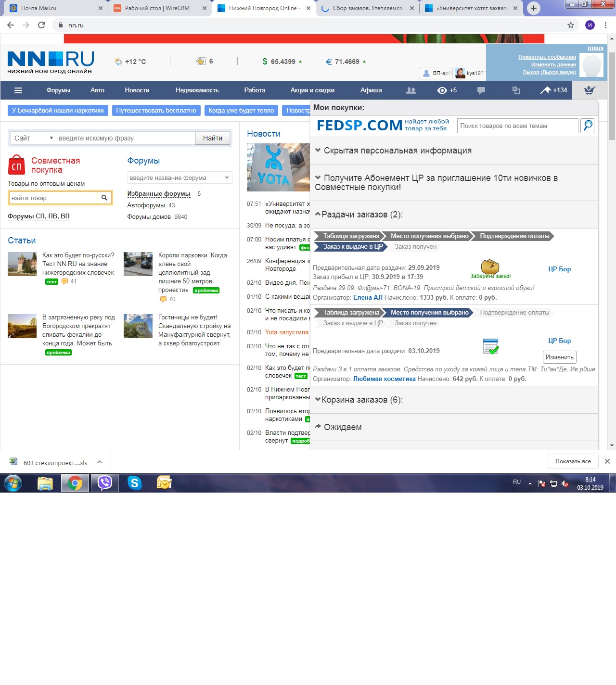Click the Путешествовать бесплатно tag
This screenshot has height=685, width=616.
tap(156, 111)
